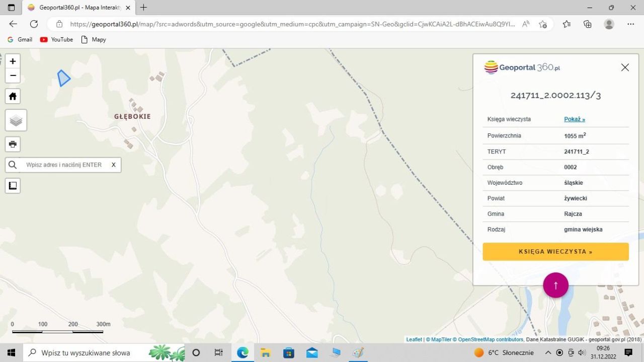Image resolution: width=644 pixels, height=362 pixels.
Task: Click the print map icon
Action: pyautogui.click(x=13, y=144)
